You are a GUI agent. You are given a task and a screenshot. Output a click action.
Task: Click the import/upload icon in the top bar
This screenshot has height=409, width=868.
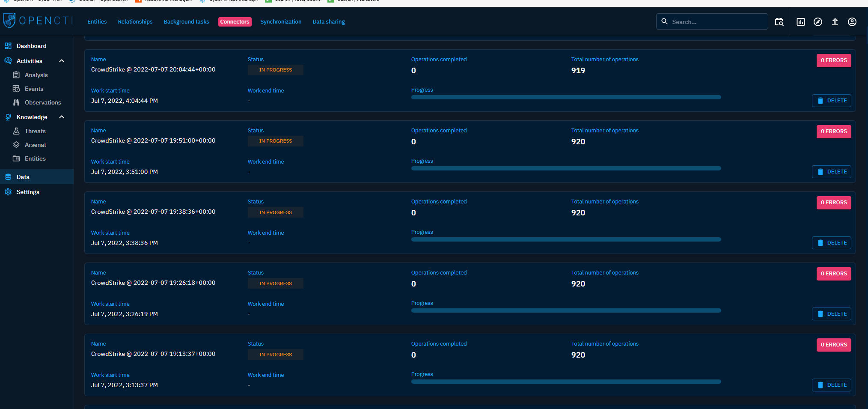tap(835, 21)
